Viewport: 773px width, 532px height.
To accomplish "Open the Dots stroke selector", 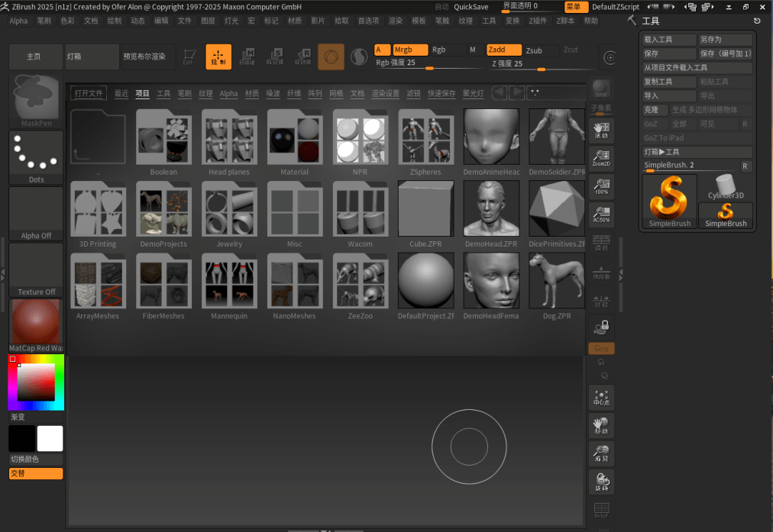I will tap(36, 156).
